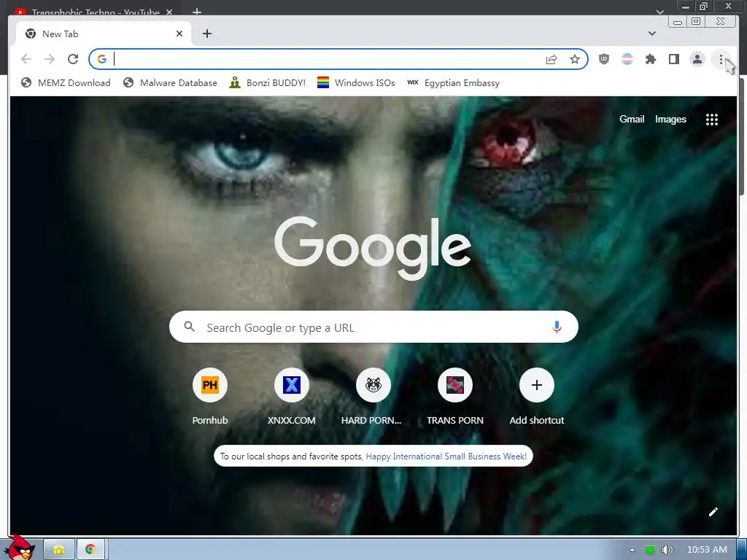This screenshot has height=560, width=747.
Task: Open Chrome's three-dot menu
Action: pyautogui.click(x=721, y=59)
